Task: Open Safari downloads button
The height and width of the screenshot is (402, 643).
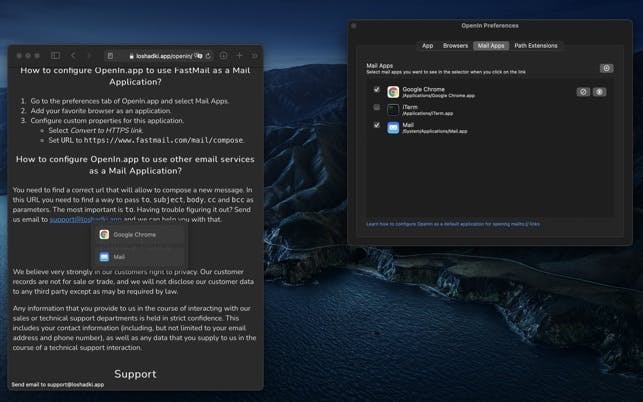Action: [x=223, y=55]
